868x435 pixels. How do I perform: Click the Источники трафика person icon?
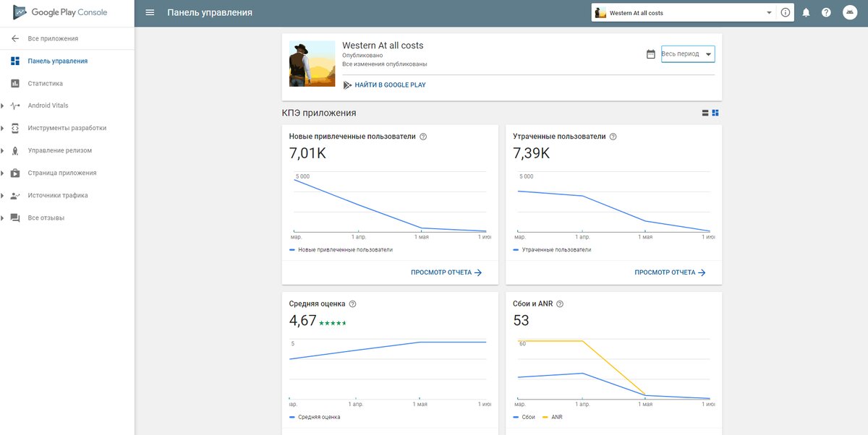[15, 195]
